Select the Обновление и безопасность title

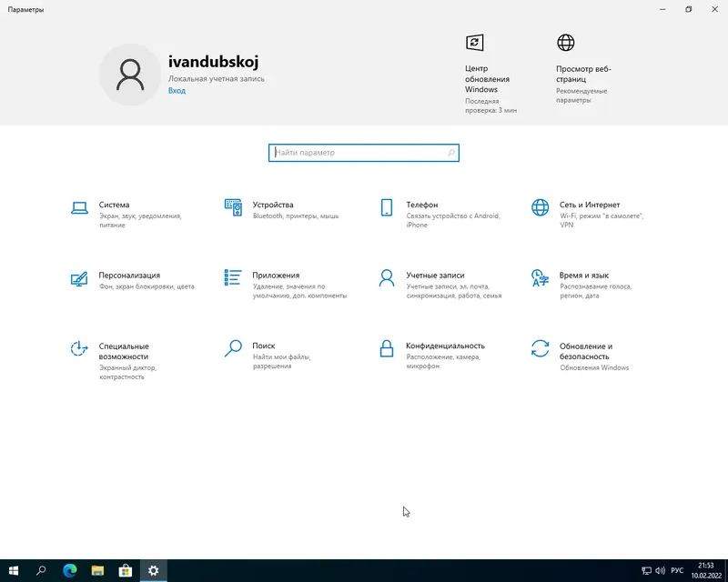[x=585, y=351]
